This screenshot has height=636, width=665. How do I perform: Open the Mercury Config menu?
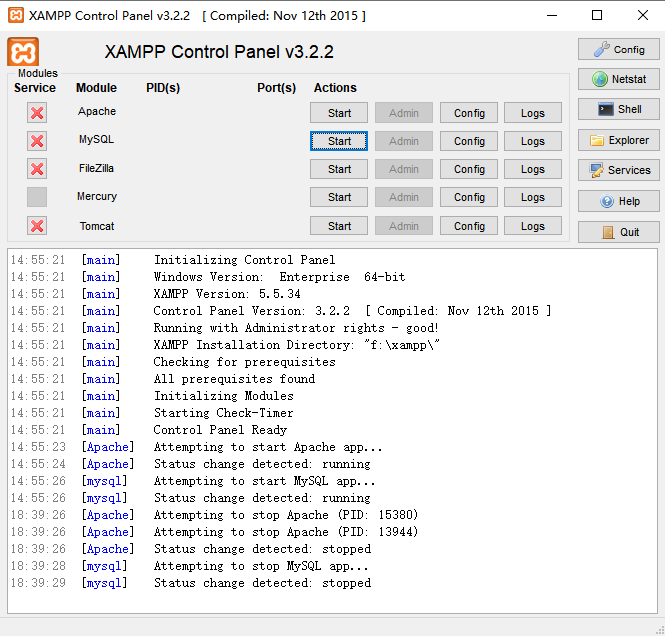(x=469, y=197)
